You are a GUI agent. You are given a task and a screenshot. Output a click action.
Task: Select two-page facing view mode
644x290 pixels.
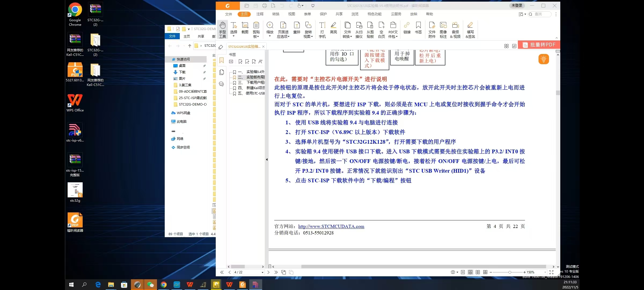[478, 272]
